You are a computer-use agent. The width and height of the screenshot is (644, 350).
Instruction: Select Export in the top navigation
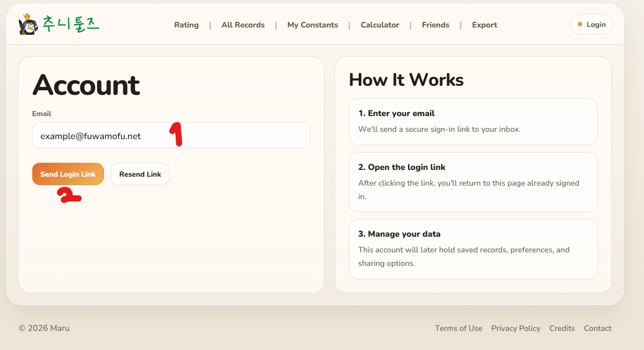tap(485, 25)
